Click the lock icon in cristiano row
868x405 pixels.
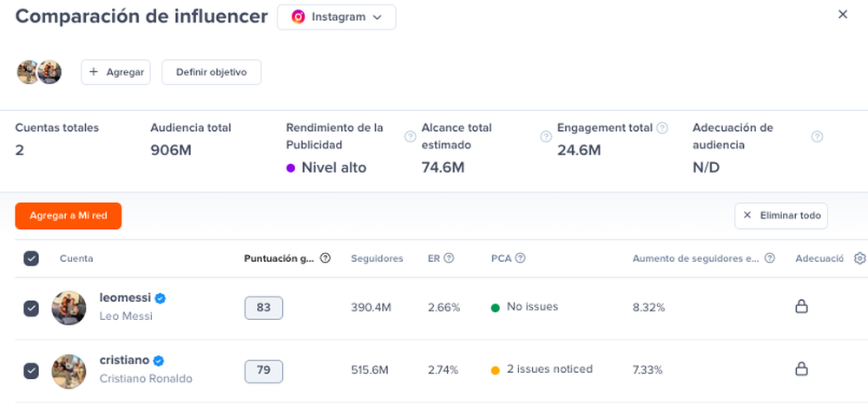pos(801,369)
